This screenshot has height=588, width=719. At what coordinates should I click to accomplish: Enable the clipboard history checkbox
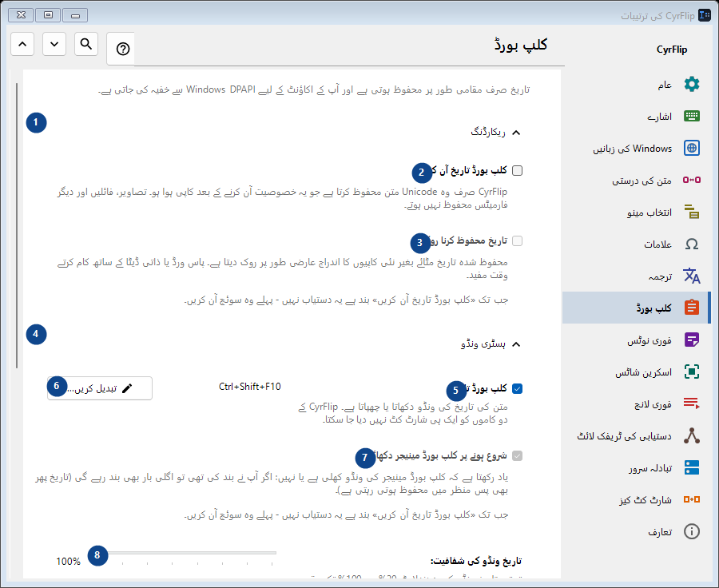click(x=517, y=171)
